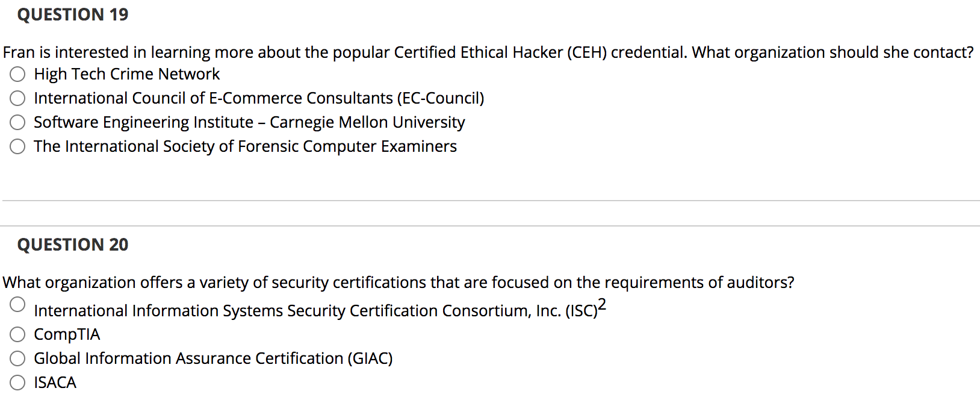Click the divider between Question 19 and 20
The height and width of the screenshot is (394, 980).
[490, 199]
